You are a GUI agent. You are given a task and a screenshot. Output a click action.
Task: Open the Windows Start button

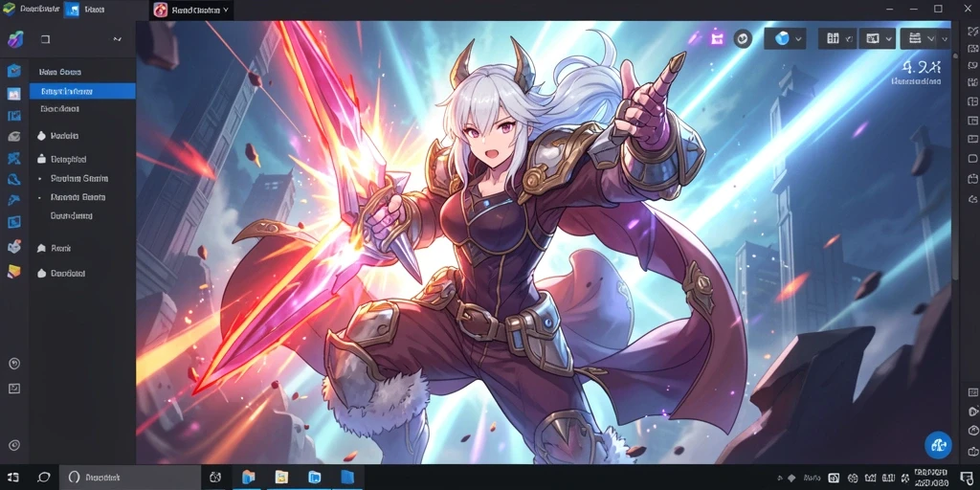[13, 478]
